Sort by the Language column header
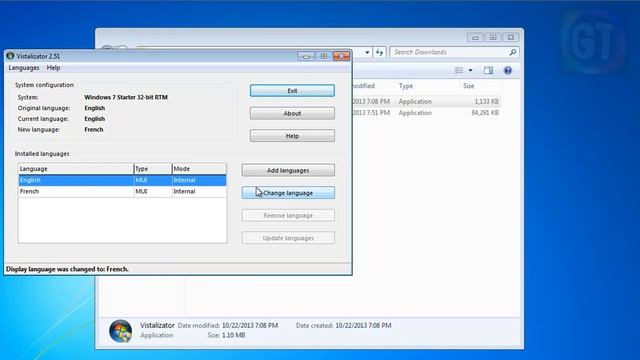The height and width of the screenshot is (360, 640). click(76, 169)
